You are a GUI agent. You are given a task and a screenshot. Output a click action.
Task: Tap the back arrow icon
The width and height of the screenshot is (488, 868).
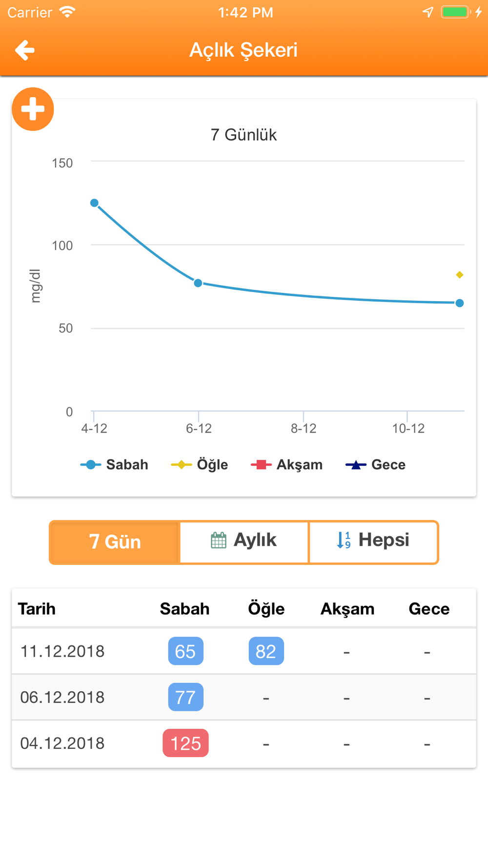pyautogui.click(x=25, y=50)
